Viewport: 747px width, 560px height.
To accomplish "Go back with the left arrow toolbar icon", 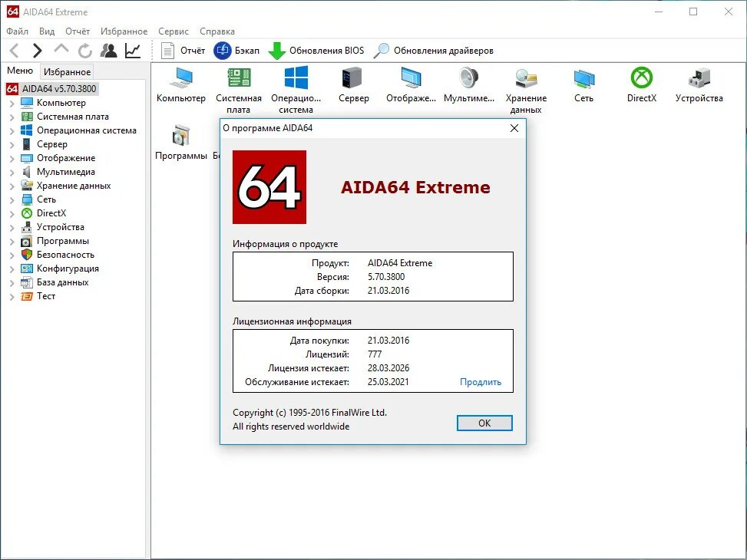I will [15, 51].
